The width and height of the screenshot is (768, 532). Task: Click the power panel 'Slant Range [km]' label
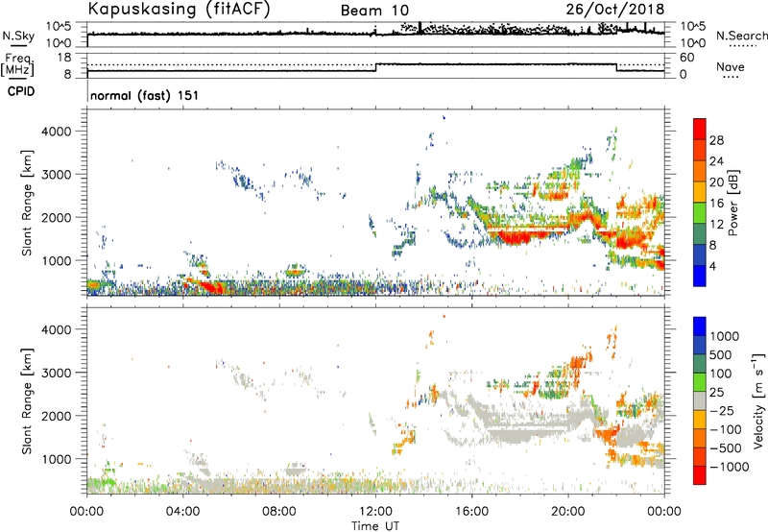point(27,203)
